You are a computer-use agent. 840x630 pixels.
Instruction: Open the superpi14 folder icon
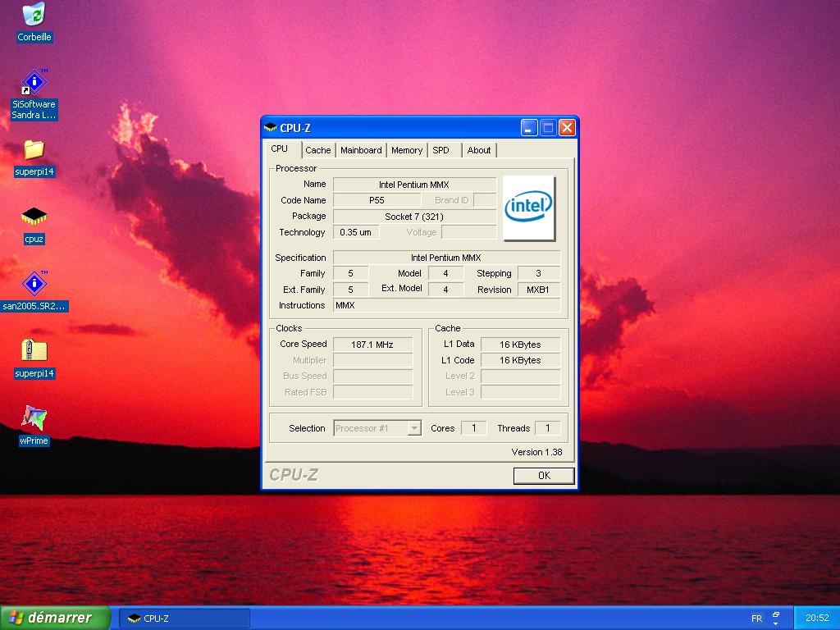pyautogui.click(x=34, y=158)
